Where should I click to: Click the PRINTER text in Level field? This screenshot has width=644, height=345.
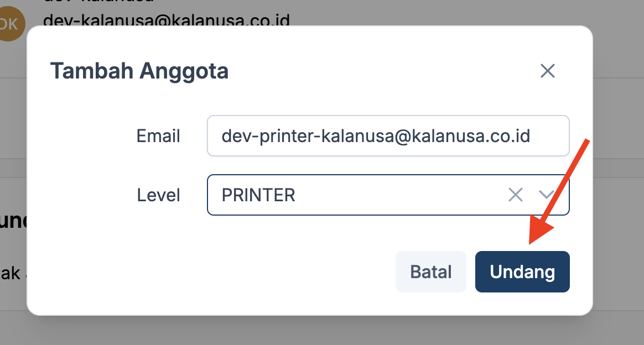click(258, 195)
